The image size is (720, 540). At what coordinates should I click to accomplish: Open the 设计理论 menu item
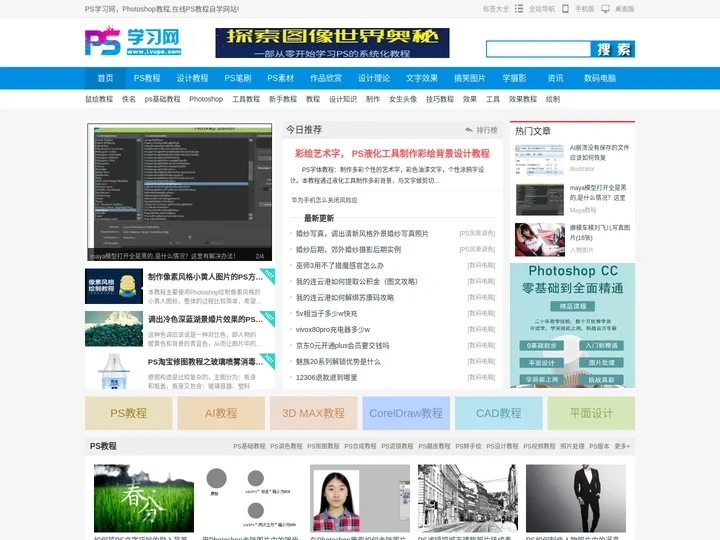(x=374, y=78)
